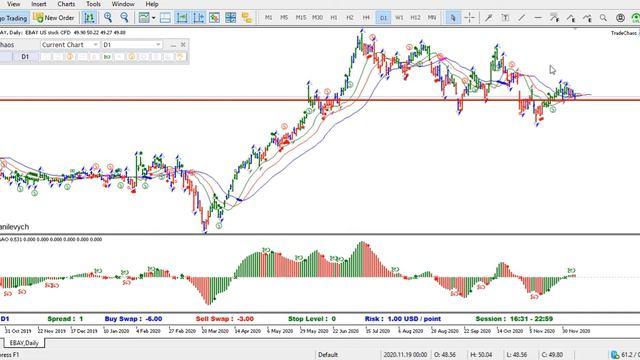This screenshot has width=640, height=360.
Task: Close the TradeChaos floating panel
Action: pos(183,44)
